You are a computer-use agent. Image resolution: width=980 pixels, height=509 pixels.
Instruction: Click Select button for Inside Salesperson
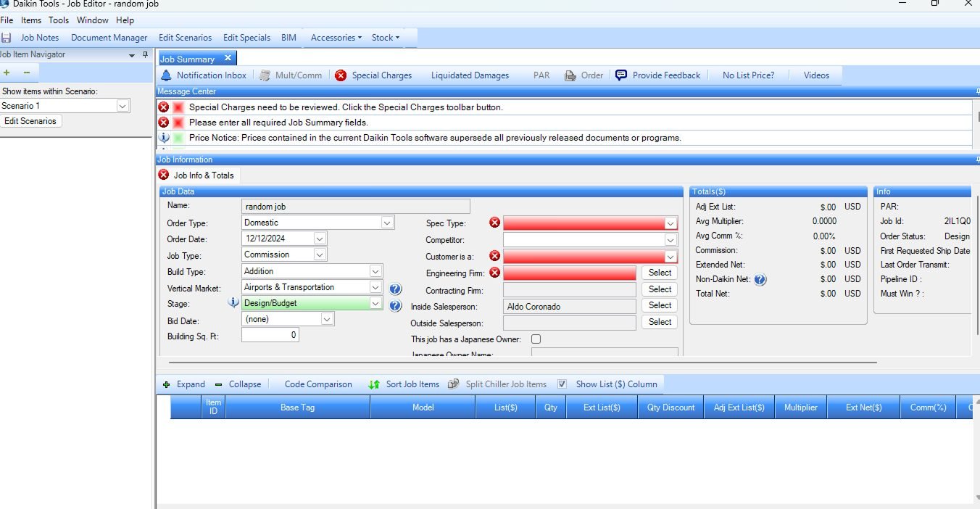tap(660, 305)
